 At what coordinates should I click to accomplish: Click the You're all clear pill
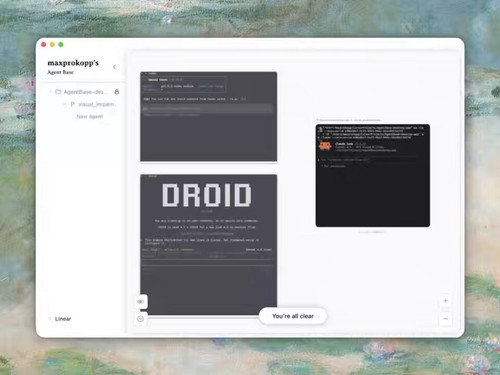click(293, 316)
